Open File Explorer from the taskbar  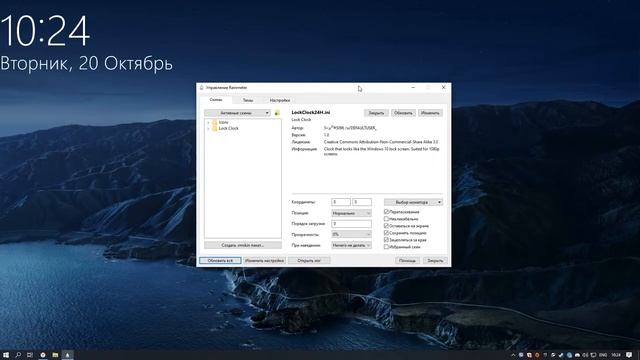55,355
